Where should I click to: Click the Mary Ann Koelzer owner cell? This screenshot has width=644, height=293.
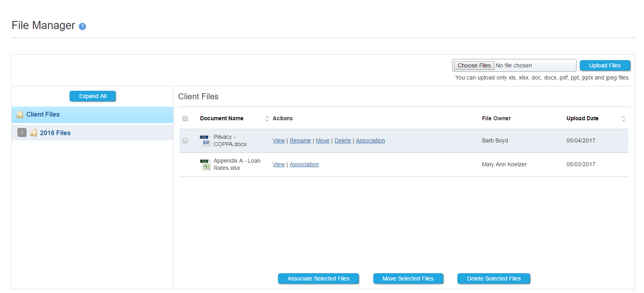pos(504,164)
